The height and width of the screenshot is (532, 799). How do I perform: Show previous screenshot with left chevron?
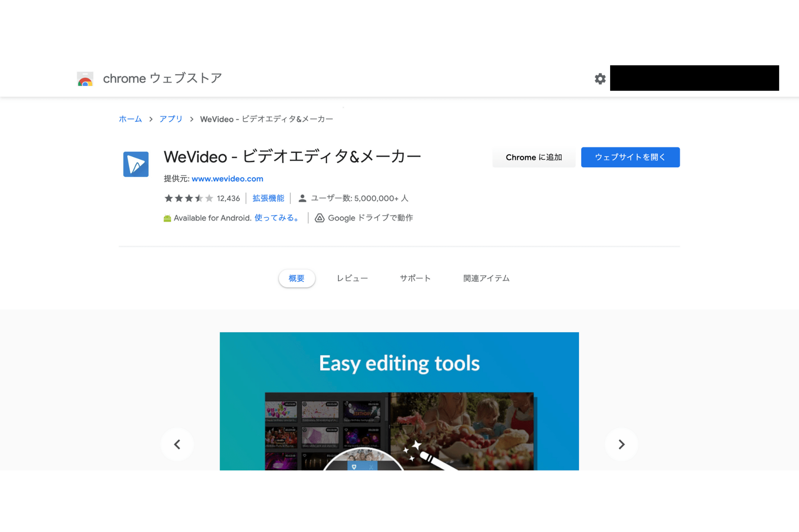point(177,444)
